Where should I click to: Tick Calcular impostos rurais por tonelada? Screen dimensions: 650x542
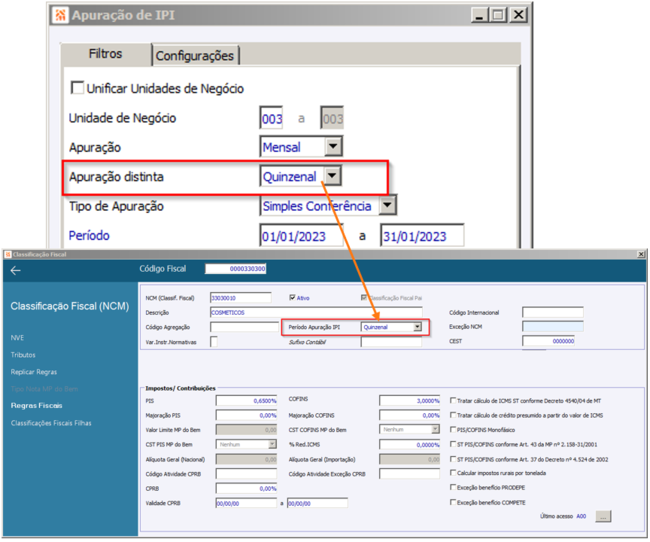coord(453,473)
